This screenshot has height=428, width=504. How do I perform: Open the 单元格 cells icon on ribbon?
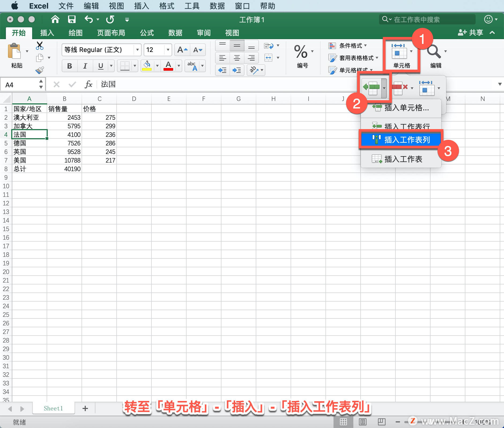click(x=401, y=54)
